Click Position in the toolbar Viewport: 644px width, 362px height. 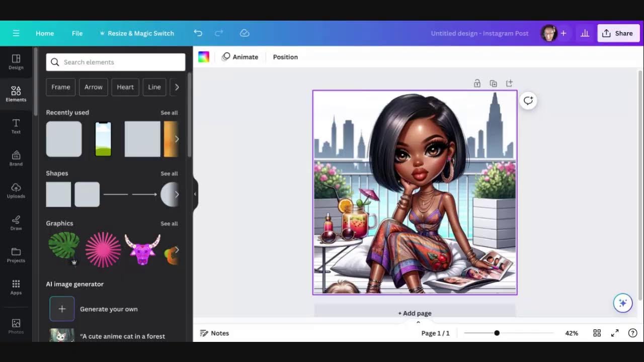285,57
